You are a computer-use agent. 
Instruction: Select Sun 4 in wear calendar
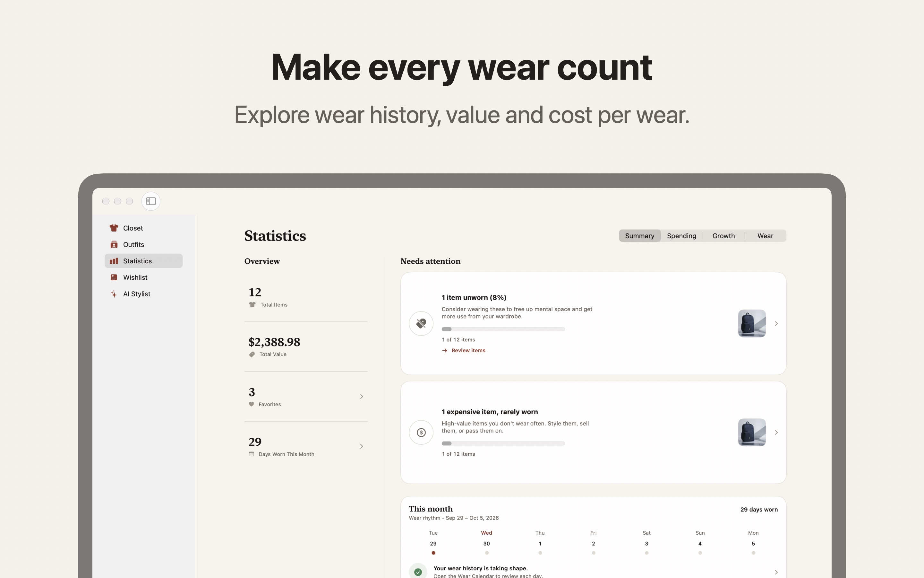(700, 543)
